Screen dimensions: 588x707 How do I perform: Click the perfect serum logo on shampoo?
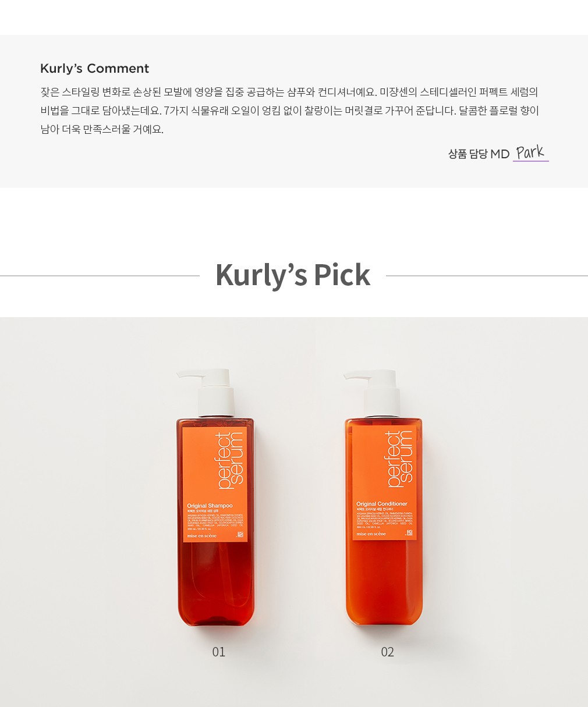229,460
